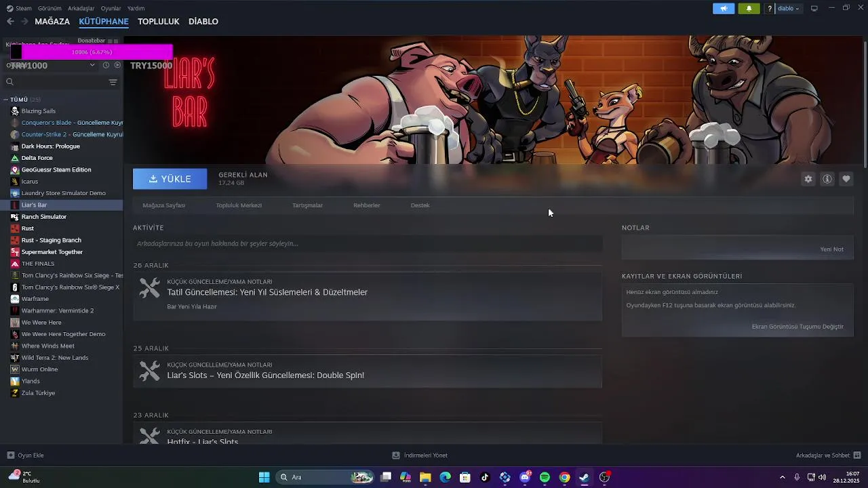Open the Double Spin update wrench icon
The image size is (868, 488).
[x=149, y=371]
